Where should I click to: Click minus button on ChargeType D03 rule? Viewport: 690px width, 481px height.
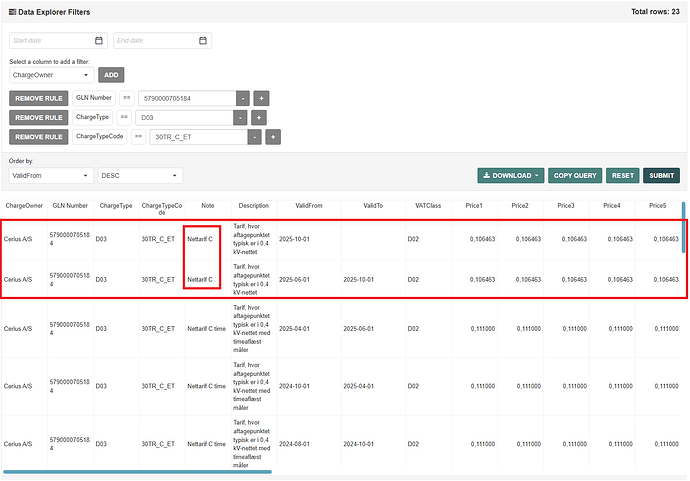(240, 117)
